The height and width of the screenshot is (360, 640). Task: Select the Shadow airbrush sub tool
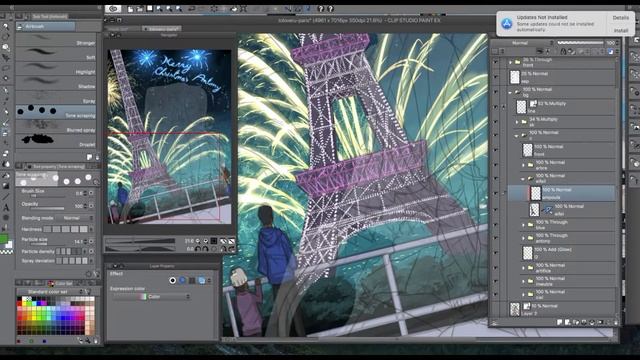point(56,82)
